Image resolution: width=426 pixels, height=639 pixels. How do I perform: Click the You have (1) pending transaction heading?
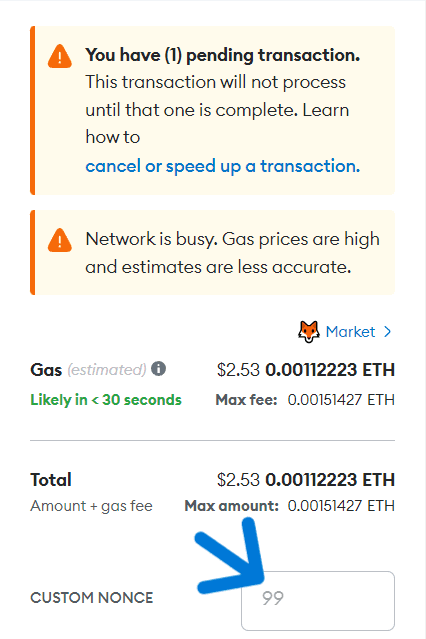coord(223,55)
